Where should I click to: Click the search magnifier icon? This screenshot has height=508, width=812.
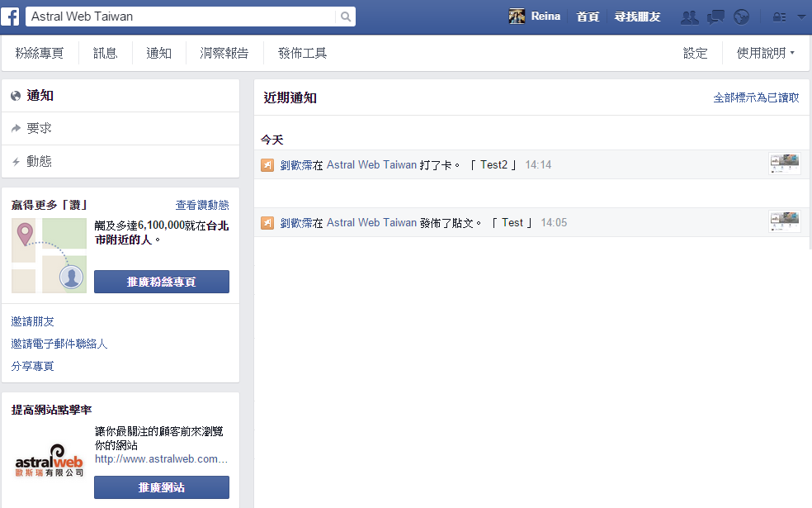coord(346,17)
